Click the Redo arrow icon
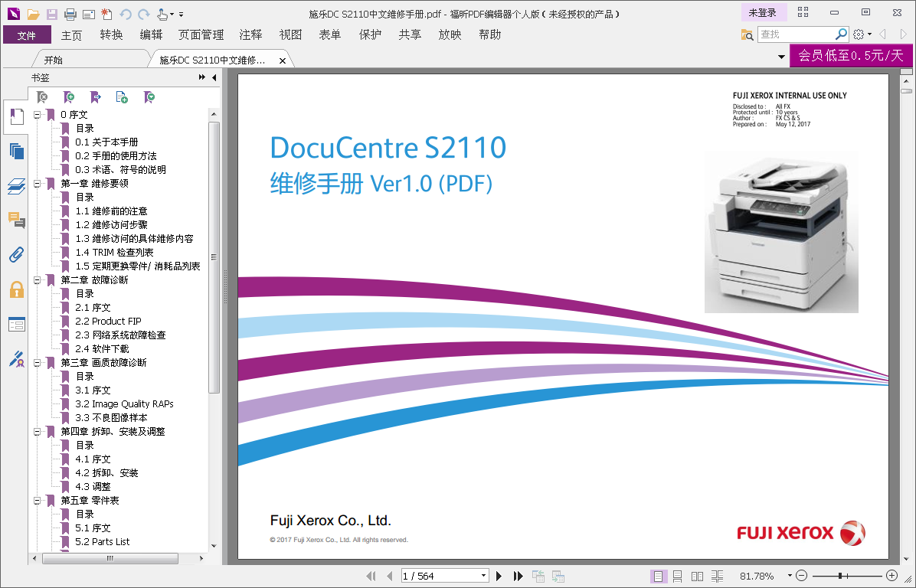 click(144, 14)
